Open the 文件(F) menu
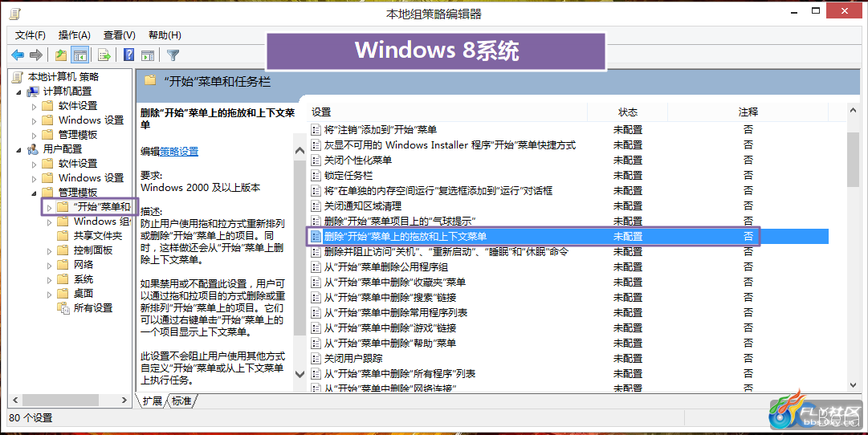The height and width of the screenshot is (435, 868). (31, 35)
